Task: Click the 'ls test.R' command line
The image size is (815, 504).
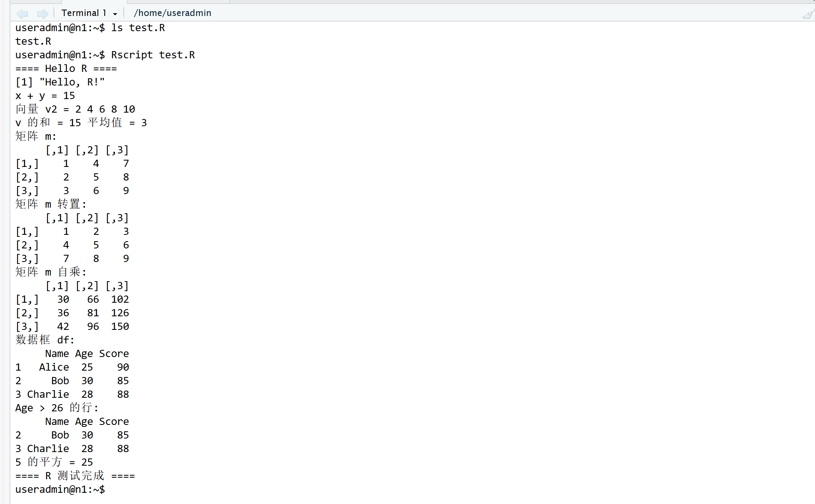Action: pyautogui.click(x=90, y=28)
